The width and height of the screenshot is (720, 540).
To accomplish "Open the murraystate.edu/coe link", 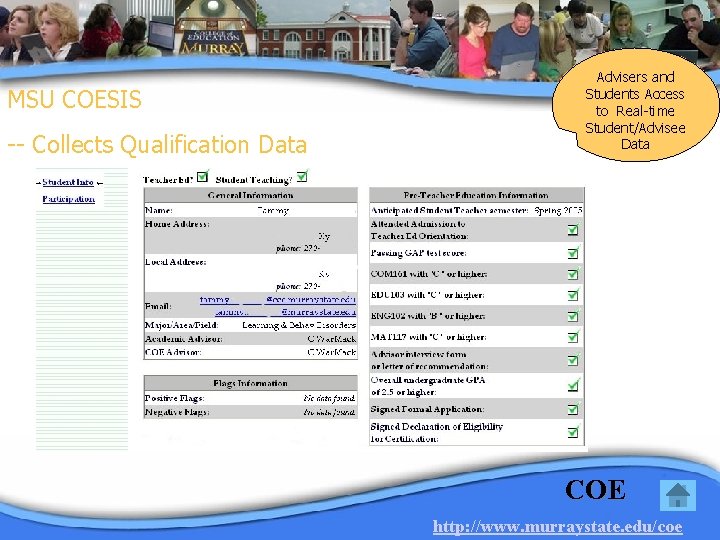I will [557, 527].
